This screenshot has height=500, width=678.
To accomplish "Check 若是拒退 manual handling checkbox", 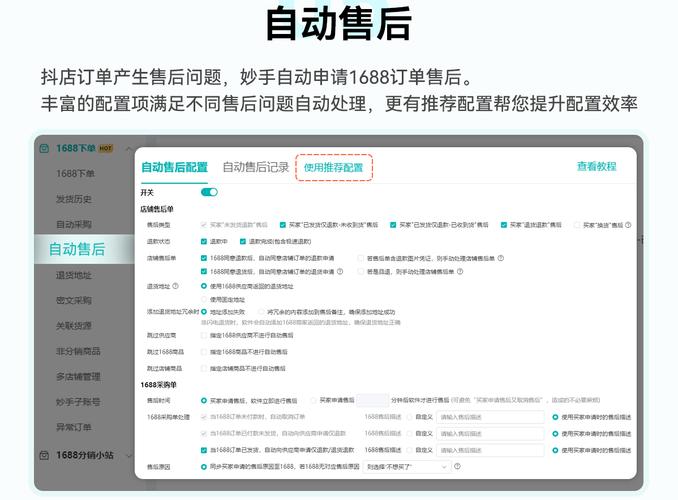I will click(x=360, y=272).
